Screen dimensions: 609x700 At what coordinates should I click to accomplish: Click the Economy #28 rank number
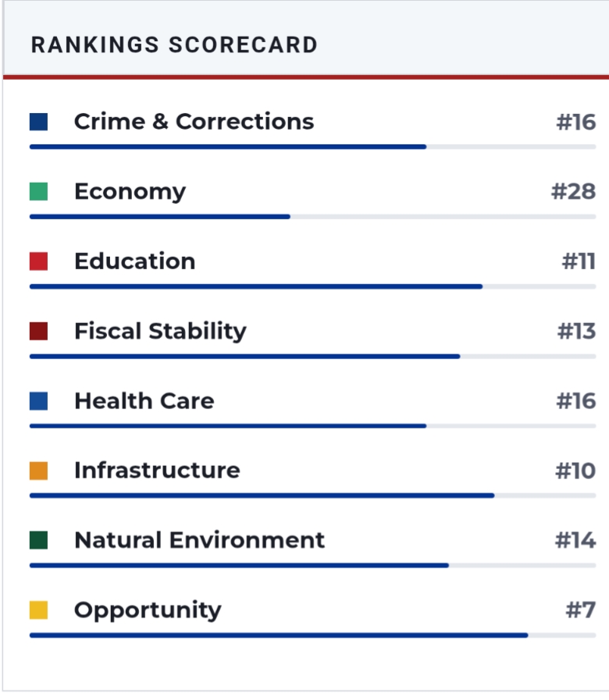(573, 191)
